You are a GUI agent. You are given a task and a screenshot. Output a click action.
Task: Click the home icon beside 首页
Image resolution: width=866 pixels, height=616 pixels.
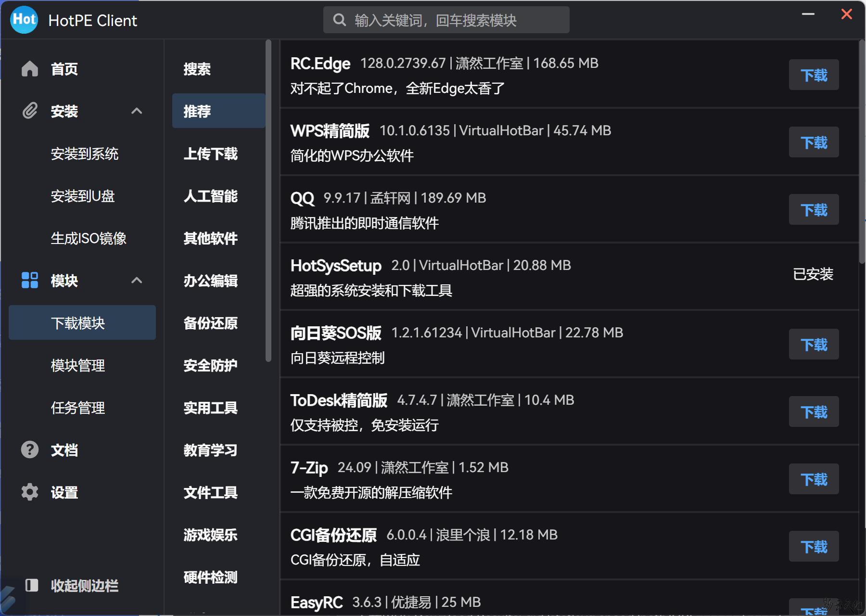[x=30, y=69]
